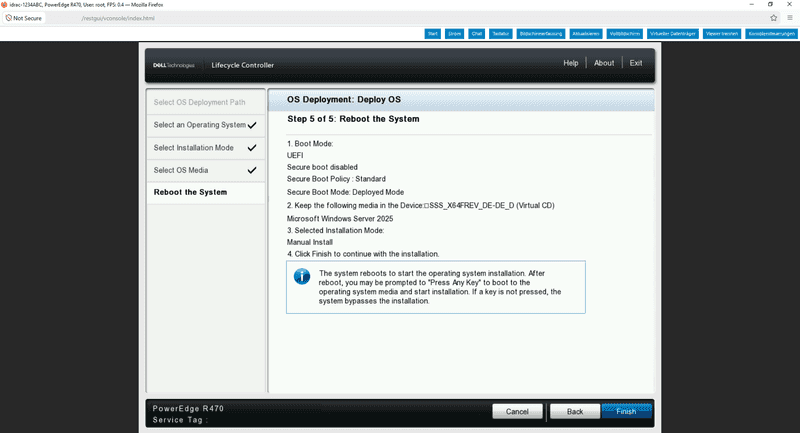
Task: Go Back to previous wizard step
Action: 575,412
